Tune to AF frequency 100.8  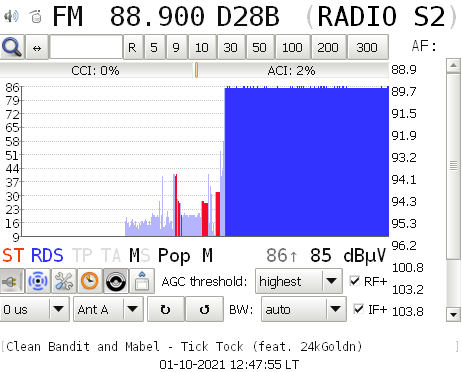click(x=407, y=268)
